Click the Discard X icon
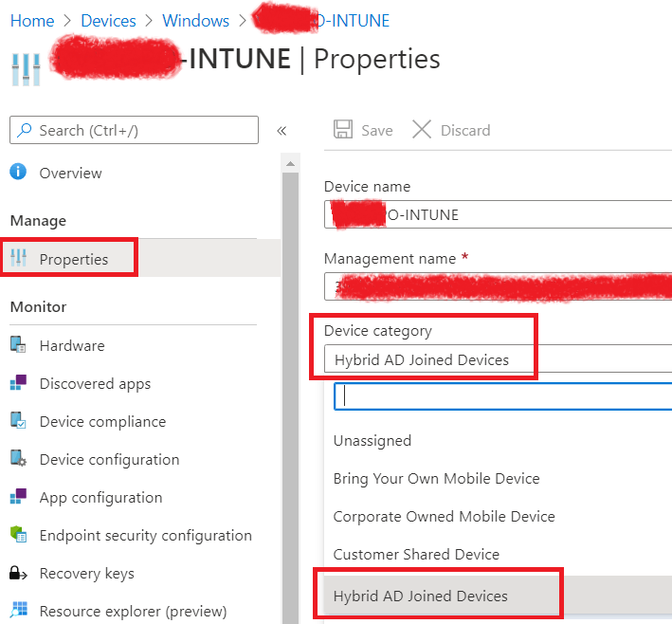The width and height of the screenshot is (672, 624). click(x=422, y=129)
